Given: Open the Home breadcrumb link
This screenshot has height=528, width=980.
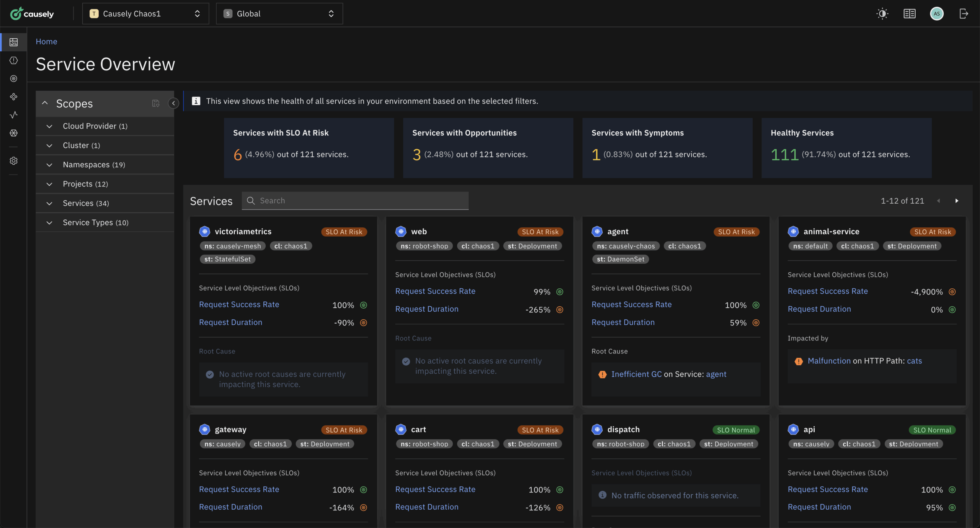Looking at the screenshot, I should (46, 41).
